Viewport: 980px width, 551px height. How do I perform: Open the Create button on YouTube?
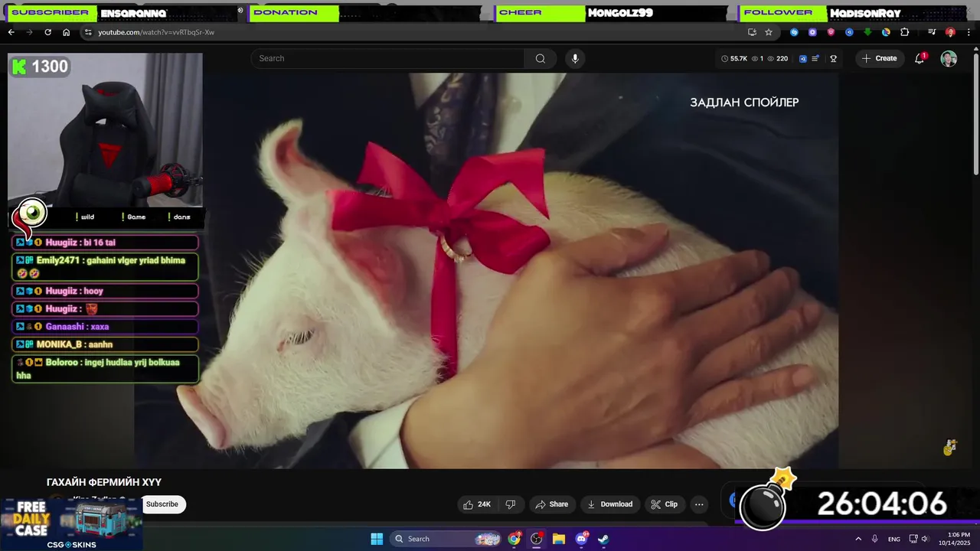point(880,58)
